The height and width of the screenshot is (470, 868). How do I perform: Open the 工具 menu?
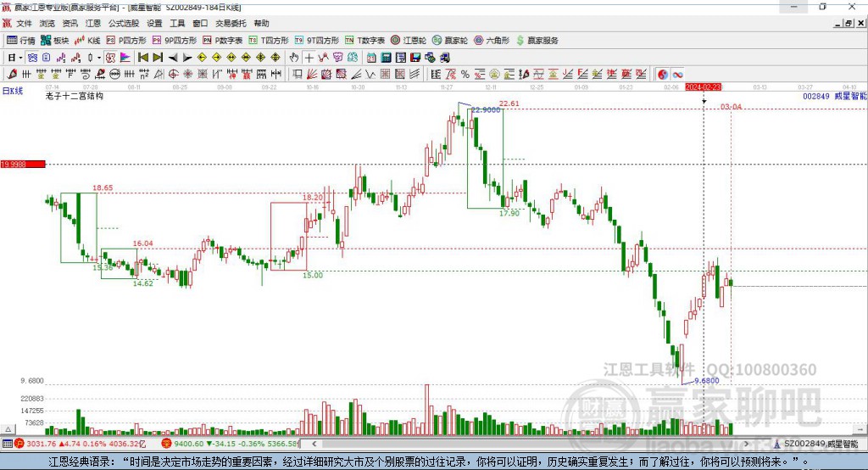[177, 23]
